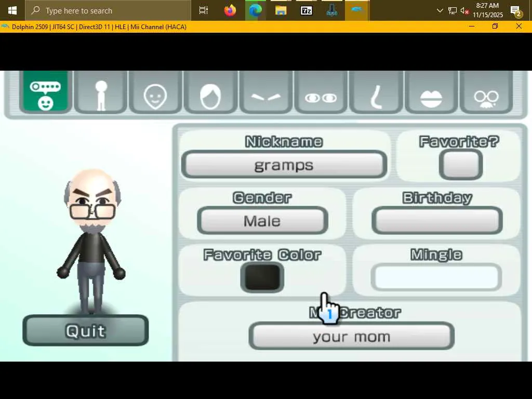Open Task View on the taskbar
This screenshot has width=532, height=399.
pyautogui.click(x=204, y=10)
